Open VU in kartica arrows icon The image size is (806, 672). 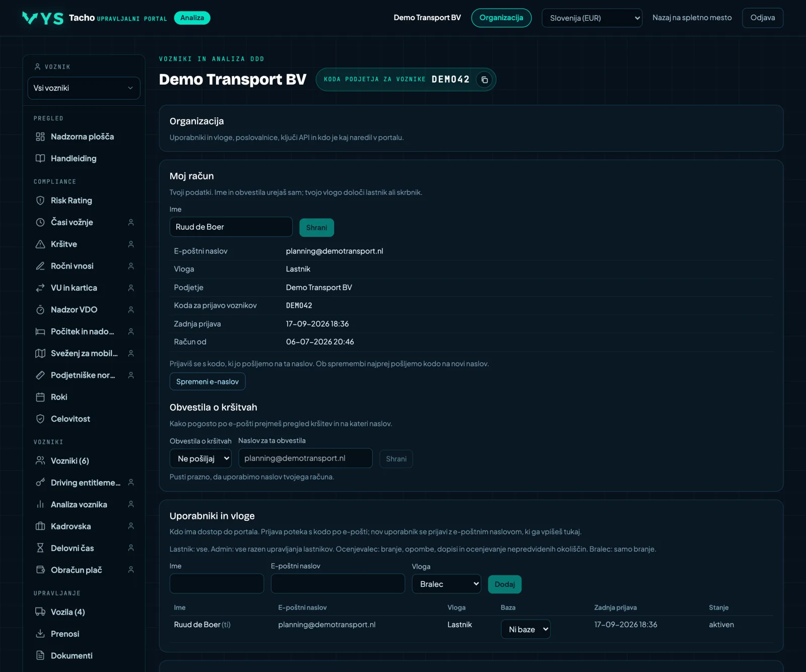[x=40, y=288]
